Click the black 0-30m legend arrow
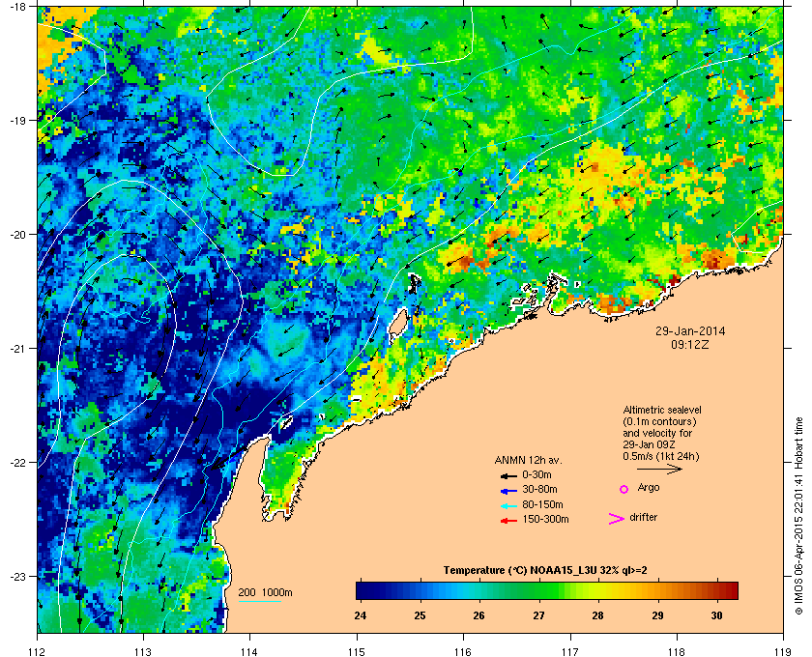This screenshot has height=657, width=812. [508, 475]
